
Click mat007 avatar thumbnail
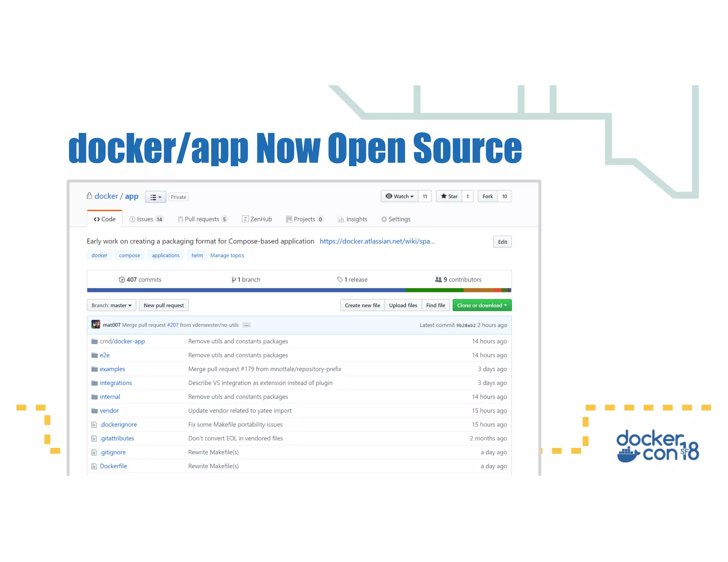click(x=96, y=324)
